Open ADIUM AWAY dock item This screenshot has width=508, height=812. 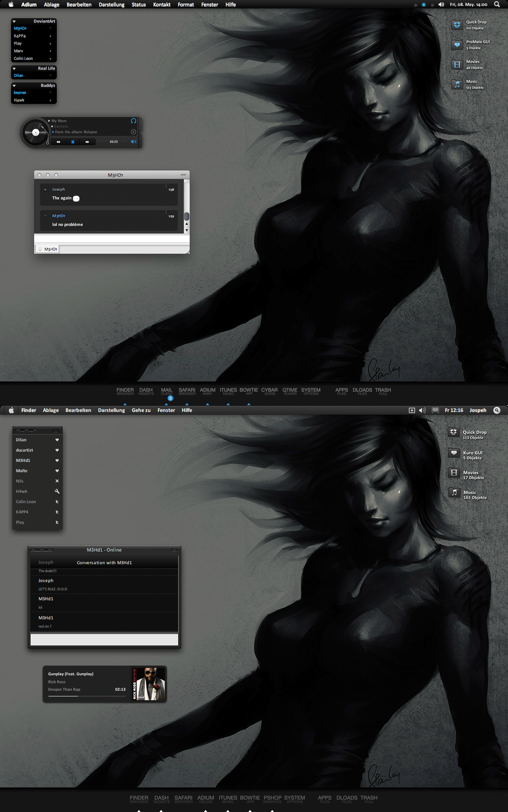(x=208, y=391)
